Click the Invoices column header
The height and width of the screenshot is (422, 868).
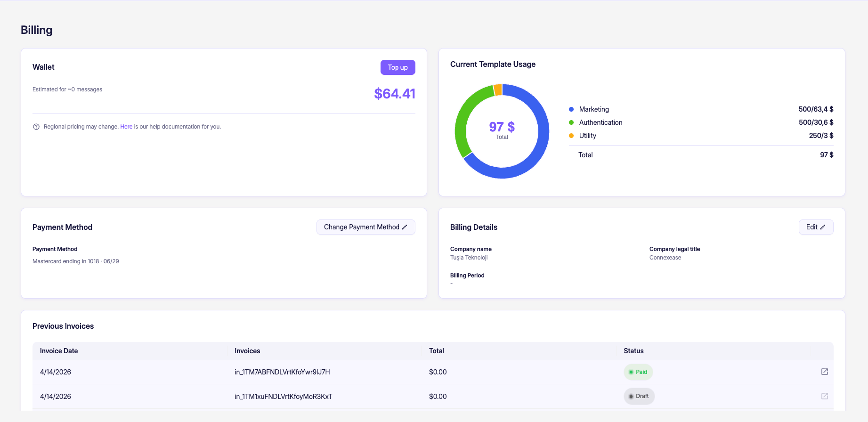(x=247, y=351)
